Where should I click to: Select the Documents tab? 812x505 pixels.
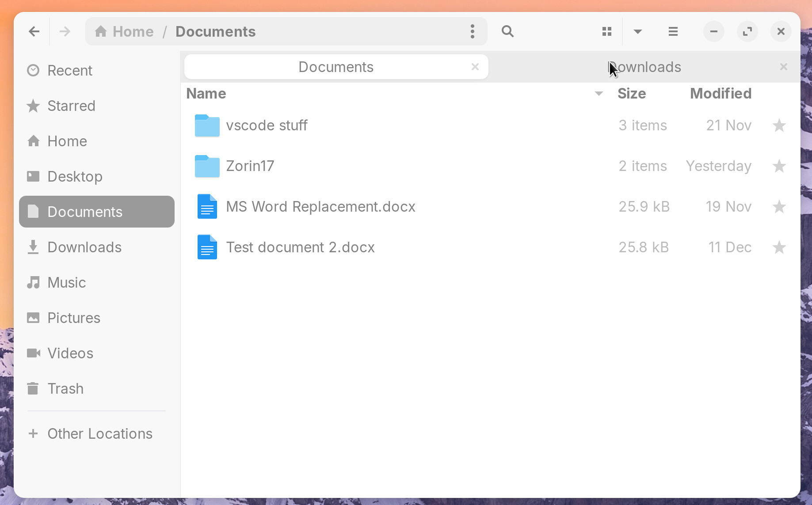(x=336, y=67)
